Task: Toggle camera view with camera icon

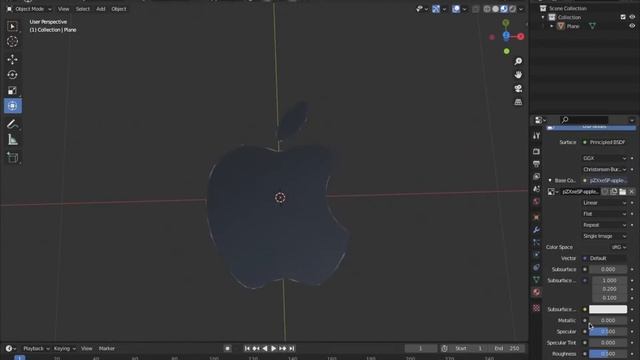Action: click(518, 89)
